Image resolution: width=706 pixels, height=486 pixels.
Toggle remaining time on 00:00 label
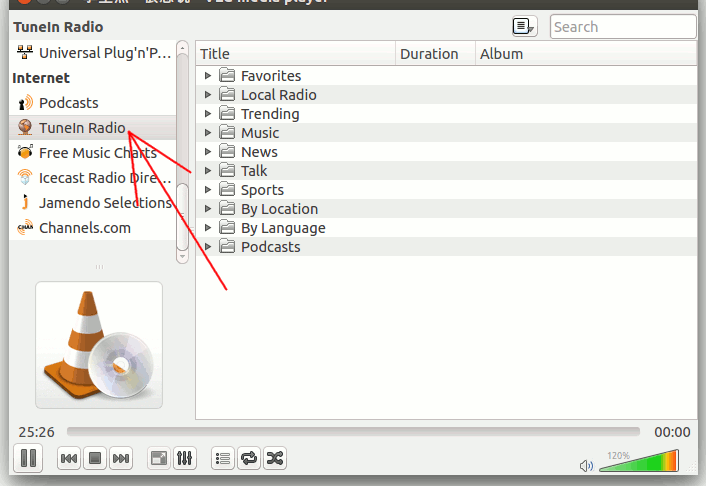[672, 432]
